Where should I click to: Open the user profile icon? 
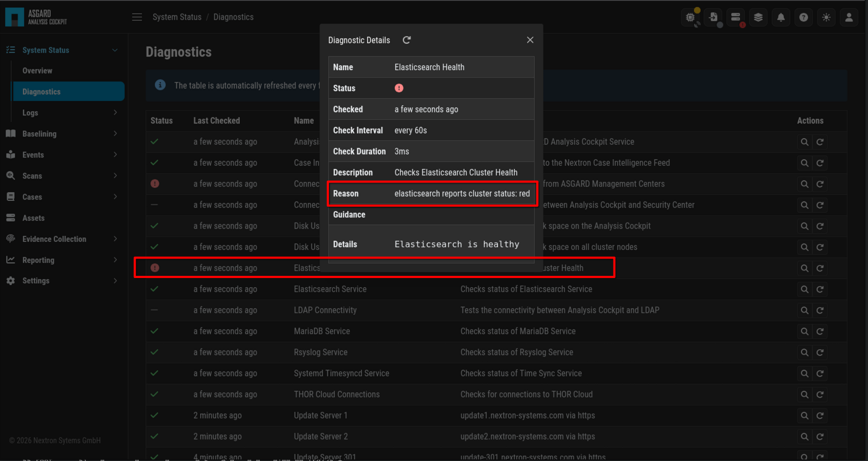(849, 17)
